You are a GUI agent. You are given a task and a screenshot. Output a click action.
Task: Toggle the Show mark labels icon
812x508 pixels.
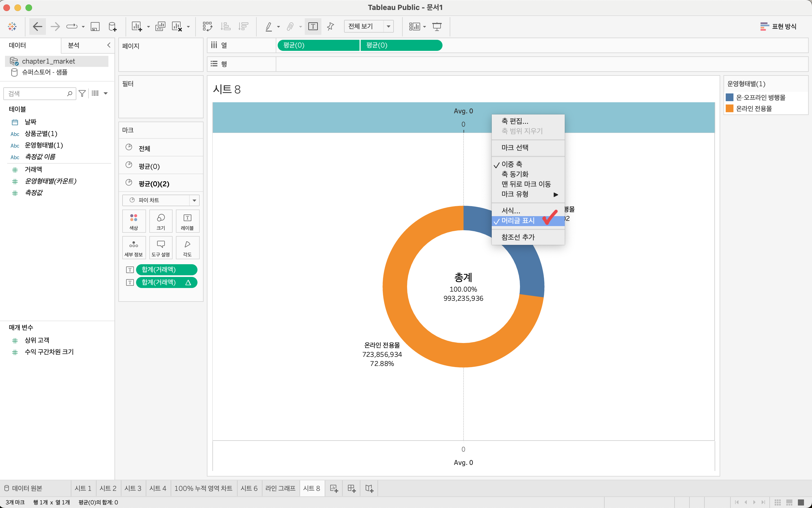(x=313, y=26)
